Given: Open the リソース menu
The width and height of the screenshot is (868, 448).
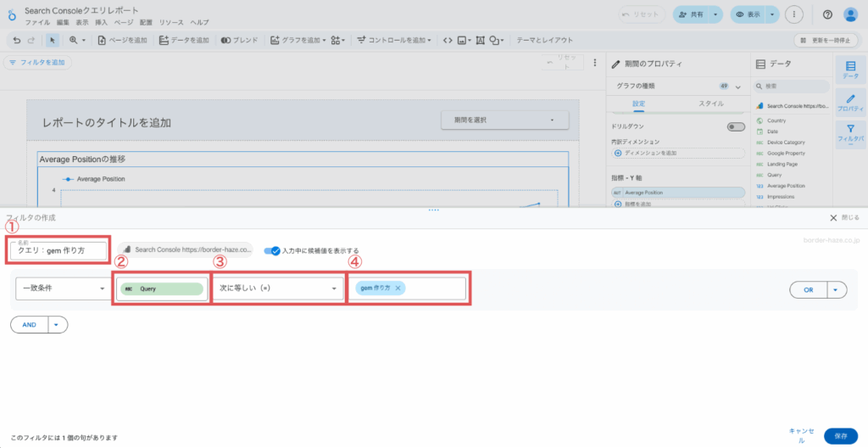Looking at the screenshot, I should [171, 22].
